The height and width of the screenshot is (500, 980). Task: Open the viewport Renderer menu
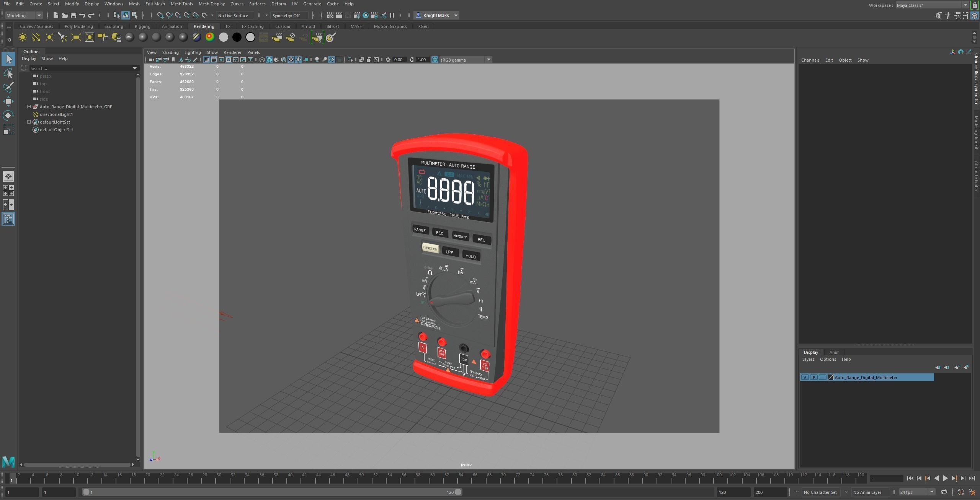pos(232,52)
